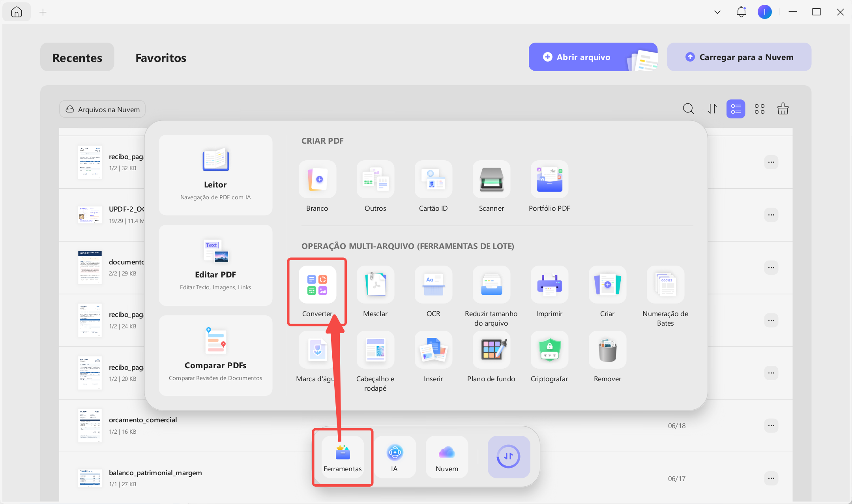This screenshot has height=504, width=852.
Task: Open more options for UPDF-2 file row
Action: pos(771,215)
